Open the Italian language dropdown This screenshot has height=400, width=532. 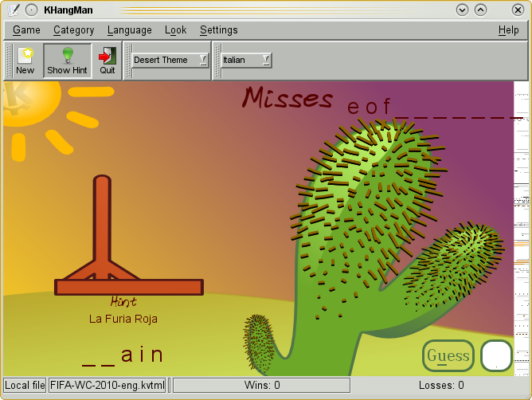pos(246,60)
